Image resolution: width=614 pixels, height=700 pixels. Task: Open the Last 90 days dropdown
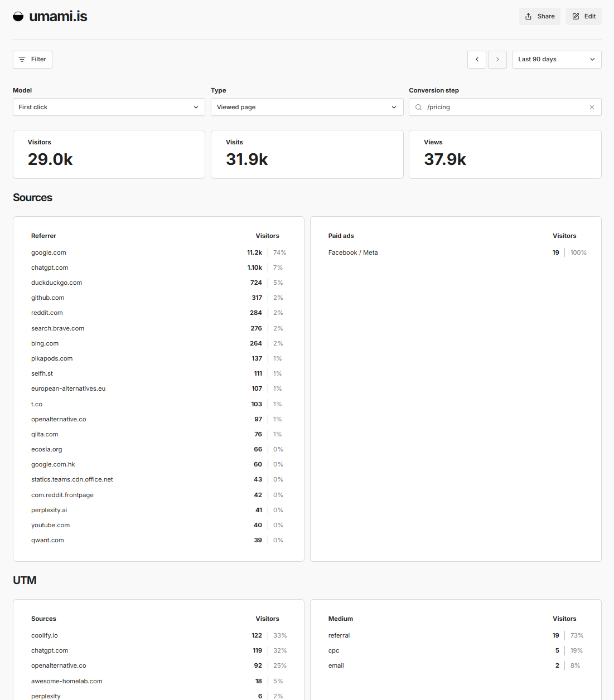point(556,60)
